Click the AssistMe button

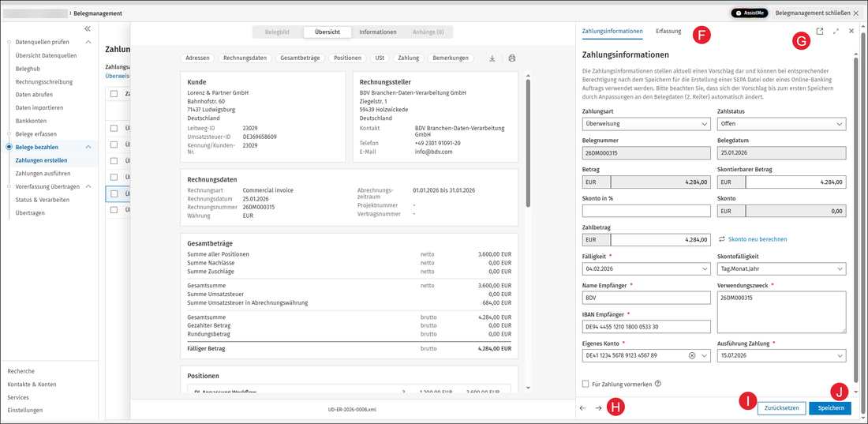(x=750, y=13)
